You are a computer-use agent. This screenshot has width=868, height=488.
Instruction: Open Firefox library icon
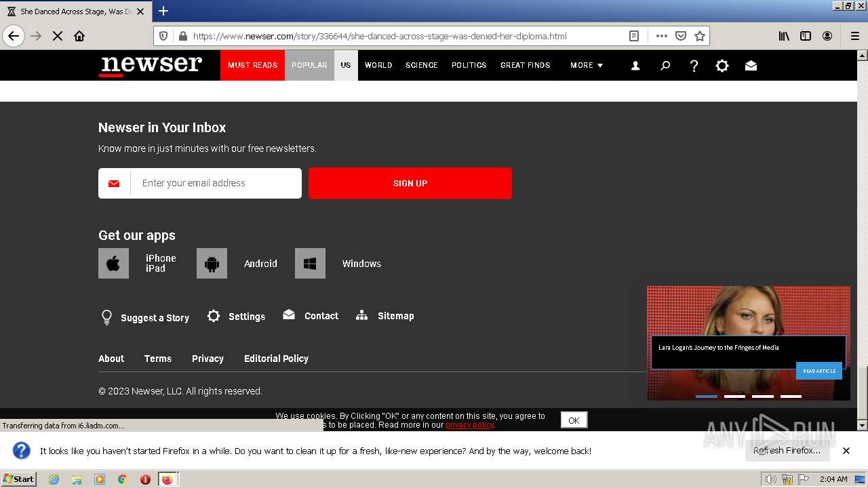tap(784, 36)
